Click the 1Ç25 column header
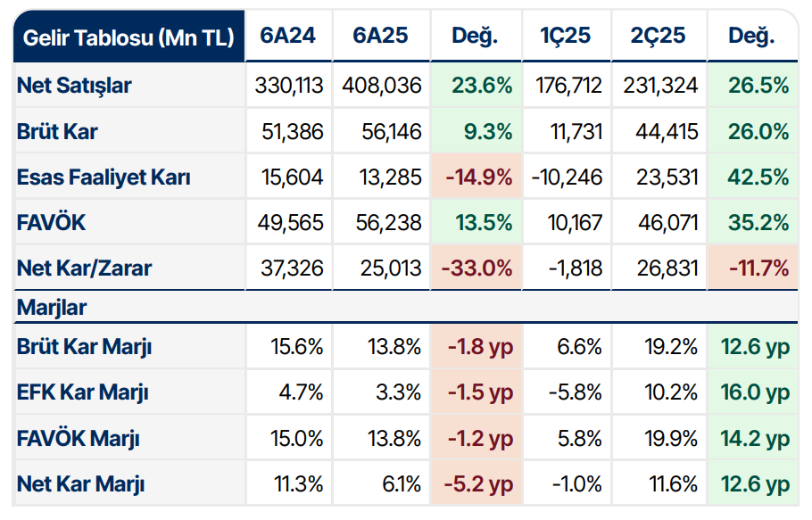The width and height of the screenshot is (812, 520). 566,37
